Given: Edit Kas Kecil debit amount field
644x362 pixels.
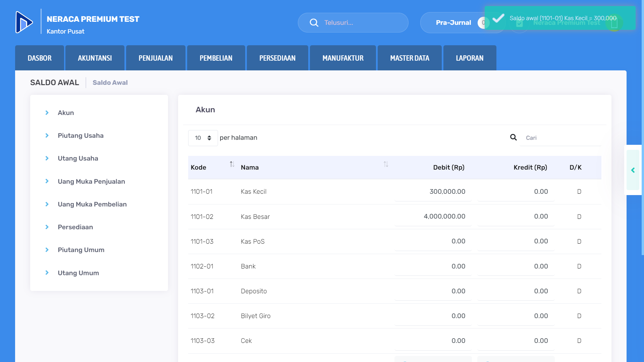Looking at the screenshot, I should click(x=433, y=192).
